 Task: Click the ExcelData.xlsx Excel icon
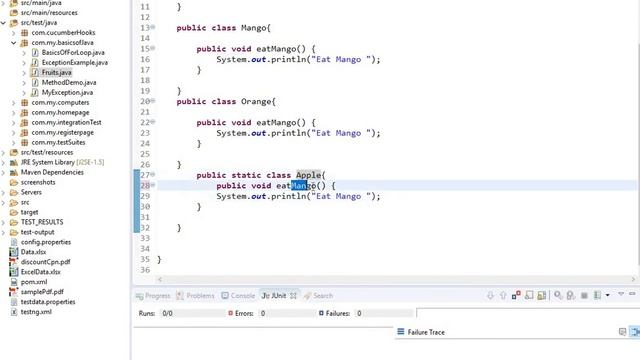pos(14,272)
